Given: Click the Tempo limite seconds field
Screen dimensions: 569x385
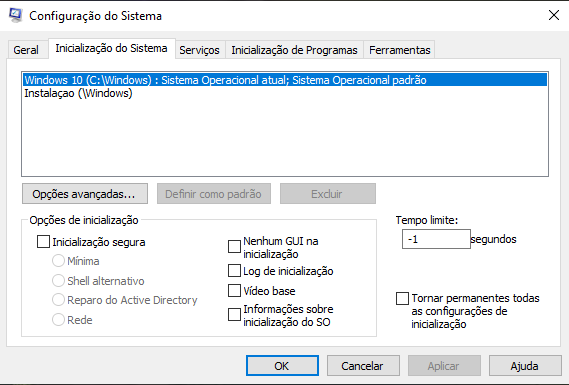Looking at the screenshot, I should click(436, 239).
